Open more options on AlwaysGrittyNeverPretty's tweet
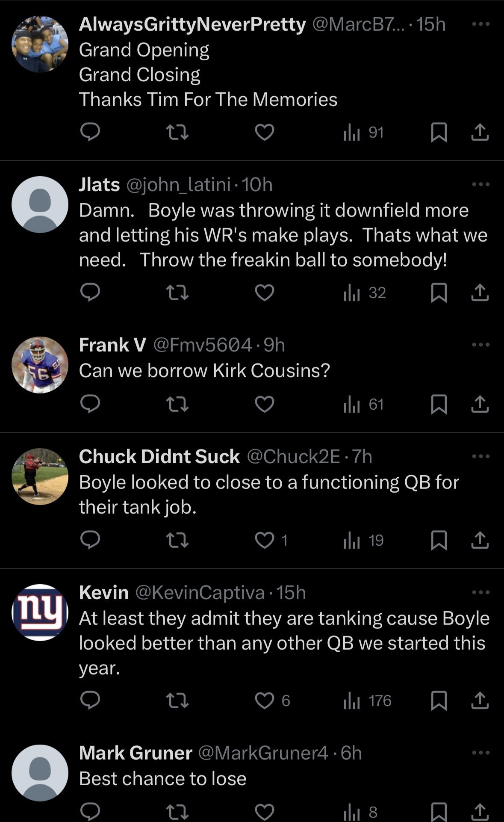The width and height of the screenshot is (504, 822). click(481, 24)
